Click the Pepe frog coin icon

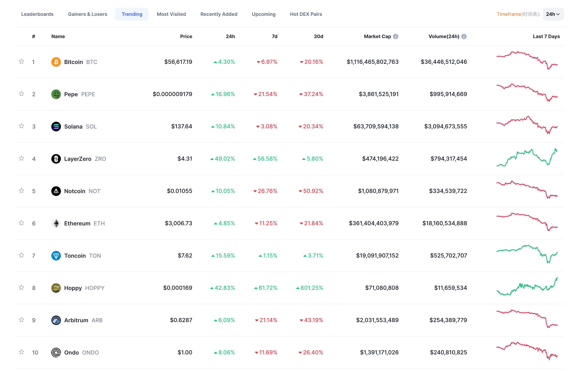point(56,94)
